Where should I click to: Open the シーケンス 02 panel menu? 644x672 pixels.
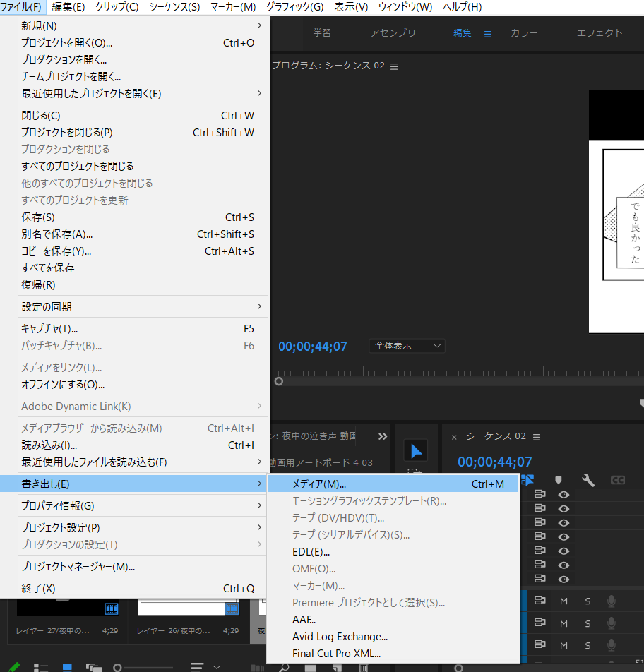(x=537, y=436)
